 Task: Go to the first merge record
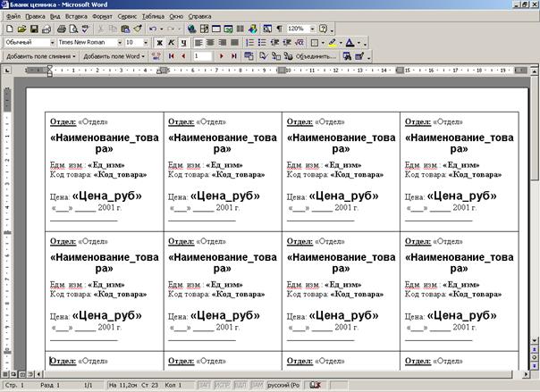[170, 55]
